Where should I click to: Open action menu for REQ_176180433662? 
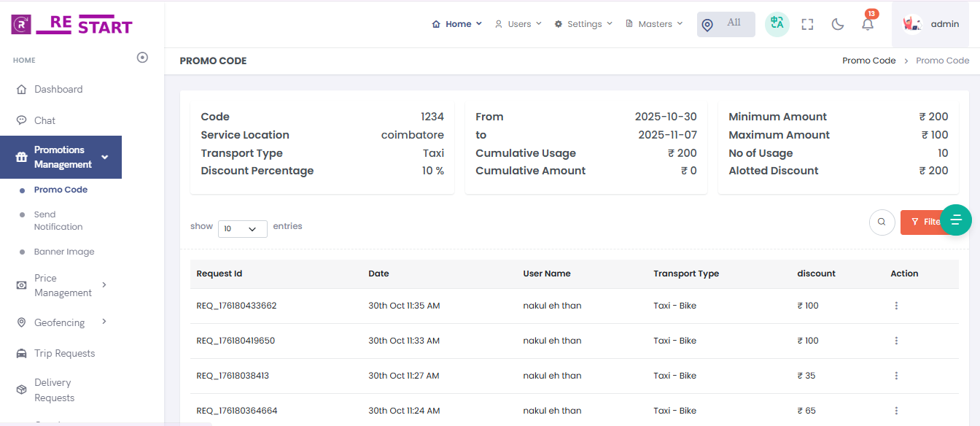[896, 306]
